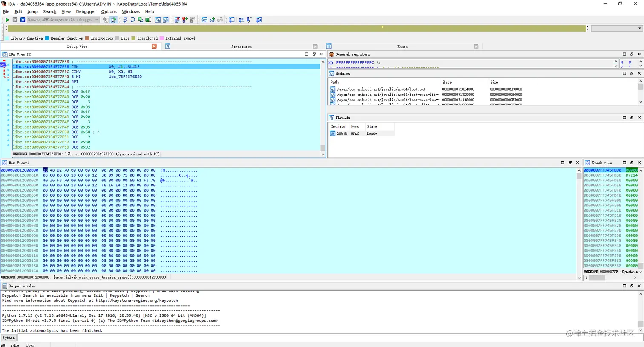Click the Add breakpoint toolbar icon

[x=185, y=20]
